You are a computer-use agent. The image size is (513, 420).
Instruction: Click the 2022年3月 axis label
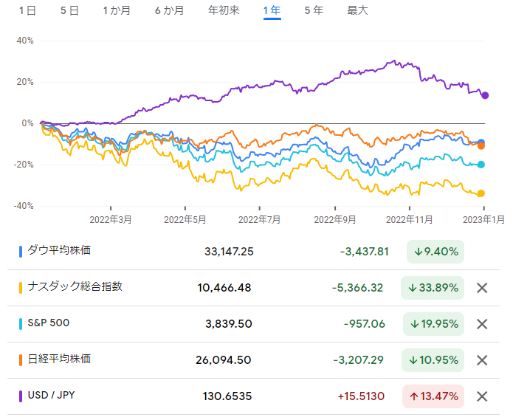tap(111, 219)
